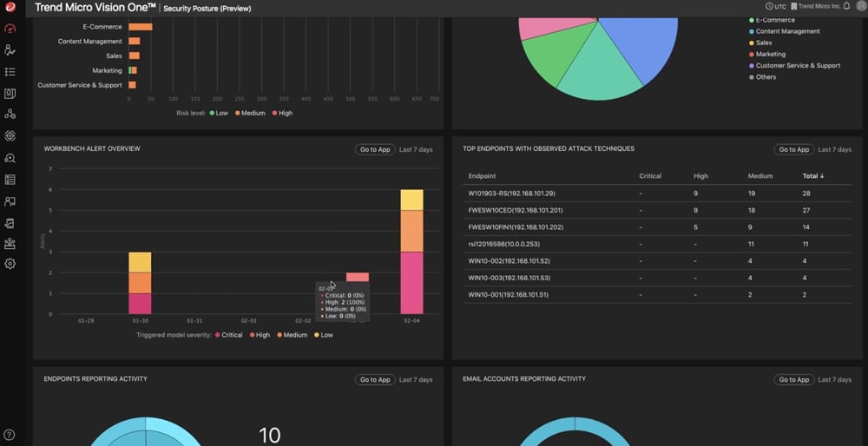Screen dimensions: 868x446
Task: Expand the Trend Micro Inc. account menu
Action: pos(815,7)
